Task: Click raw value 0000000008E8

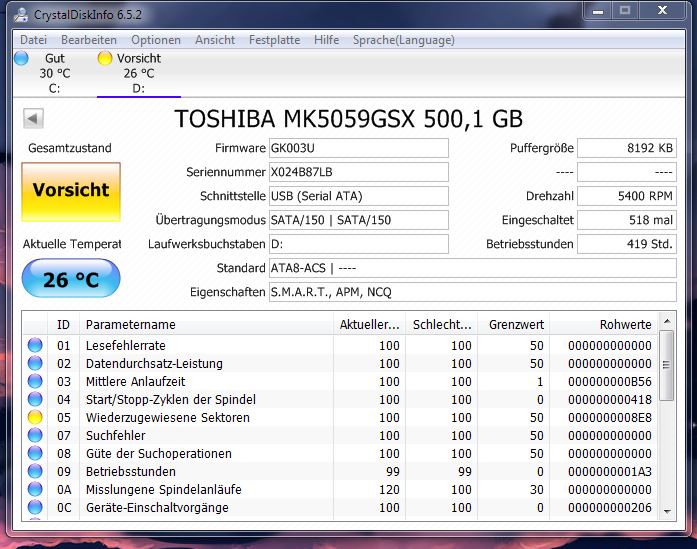Action: [609, 417]
